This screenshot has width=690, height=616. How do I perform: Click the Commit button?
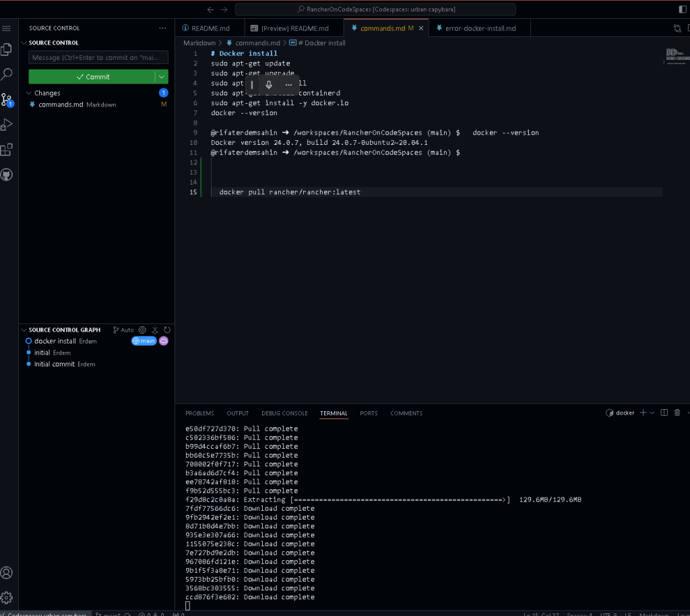92,77
